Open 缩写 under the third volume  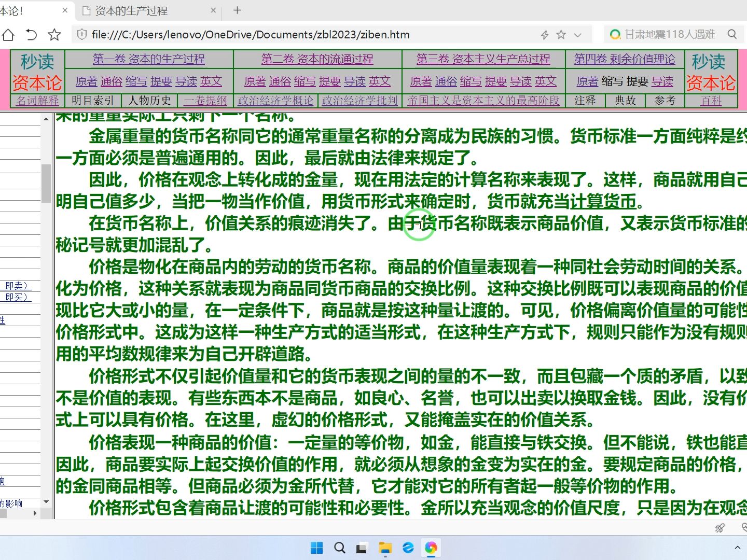click(x=471, y=81)
